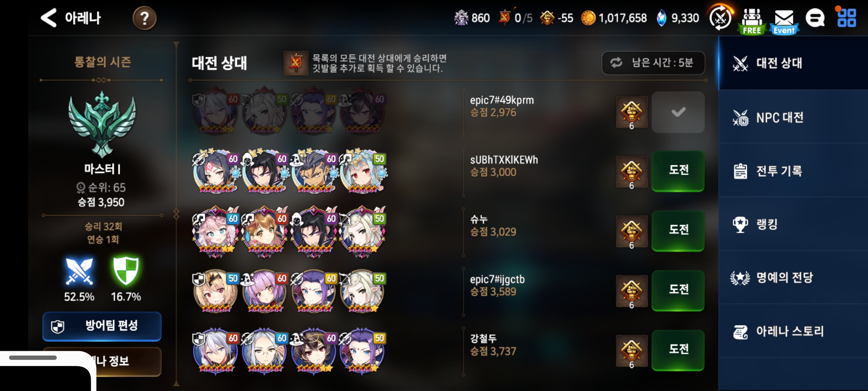
Task: Tap the blue diamond skystone currency icon
Action: pos(661,18)
